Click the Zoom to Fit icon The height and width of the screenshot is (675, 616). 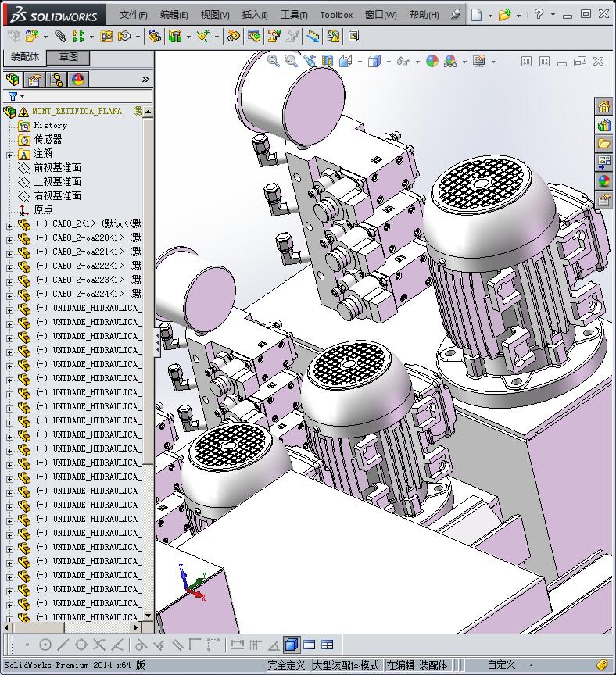pos(273,61)
